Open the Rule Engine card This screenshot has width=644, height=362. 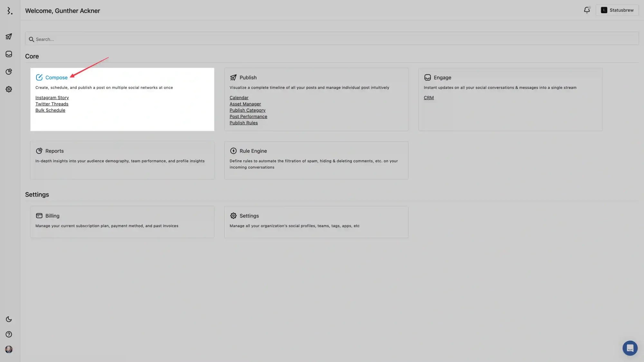tap(253, 151)
